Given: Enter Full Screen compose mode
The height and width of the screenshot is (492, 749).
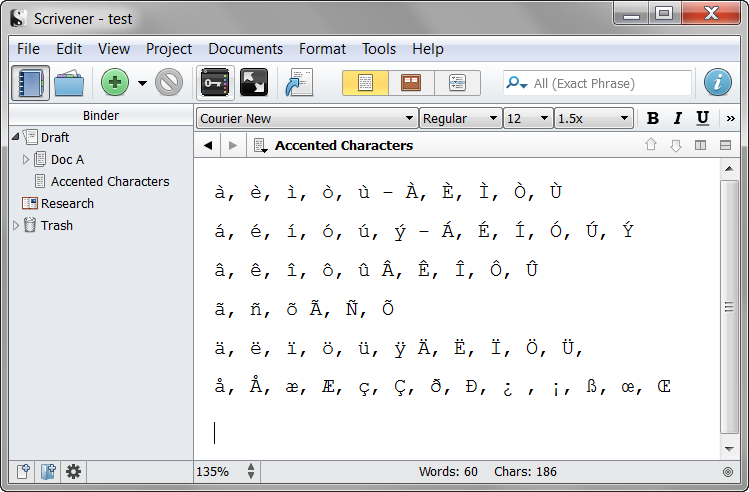Looking at the screenshot, I should pos(254,83).
